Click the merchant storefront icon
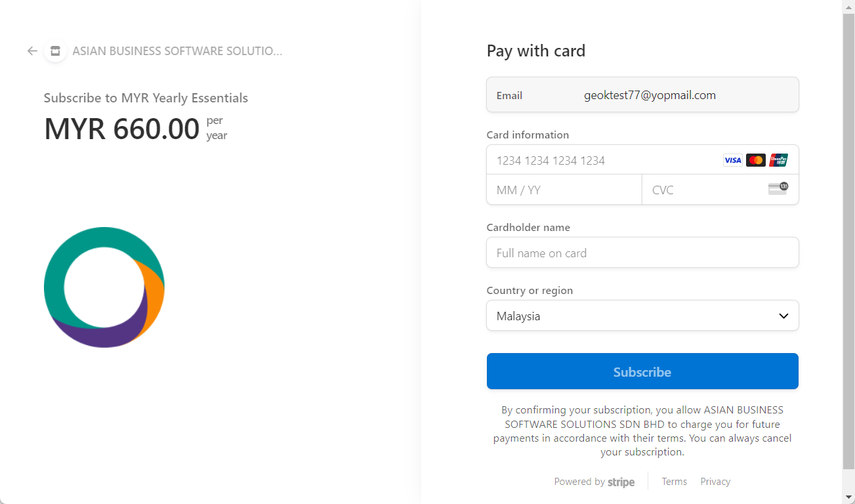 pyautogui.click(x=55, y=51)
